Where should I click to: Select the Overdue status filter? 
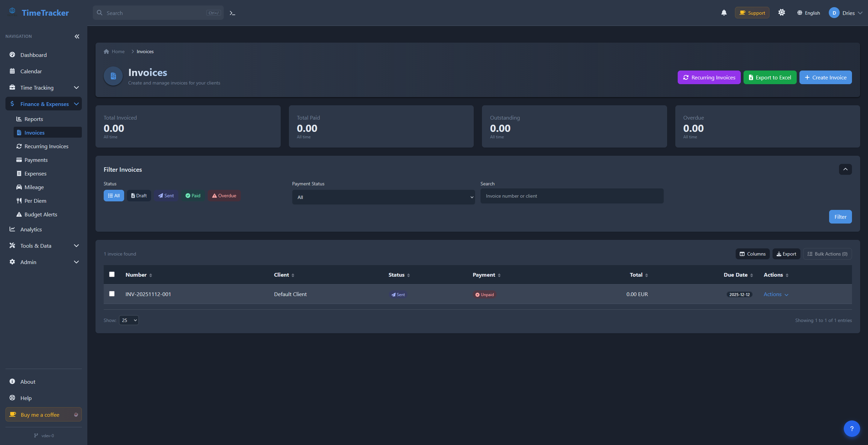pos(224,196)
